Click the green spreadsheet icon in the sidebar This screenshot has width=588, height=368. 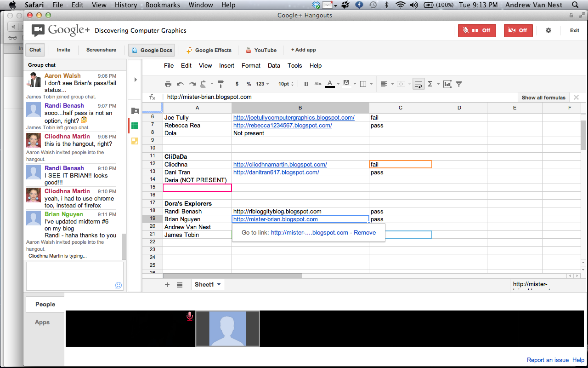[x=135, y=126]
